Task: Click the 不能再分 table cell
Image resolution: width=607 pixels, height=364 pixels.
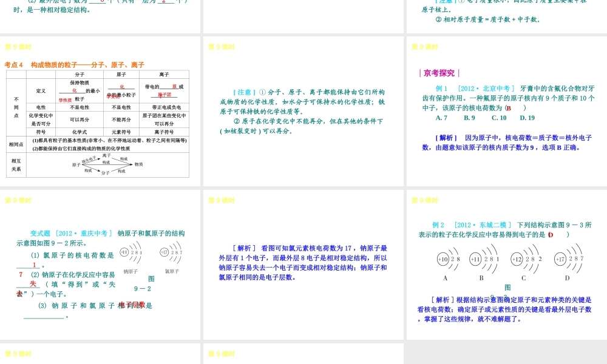Action: [x=121, y=120]
